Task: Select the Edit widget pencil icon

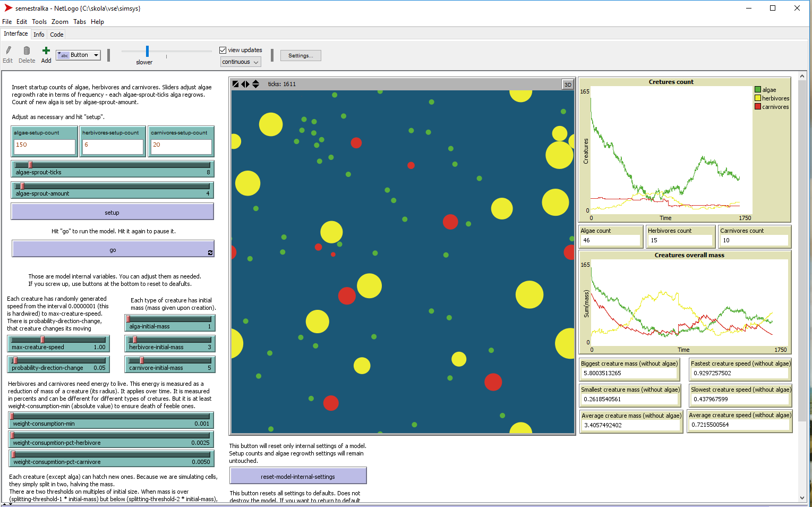Action: pyautogui.click(x=7, y=52)
